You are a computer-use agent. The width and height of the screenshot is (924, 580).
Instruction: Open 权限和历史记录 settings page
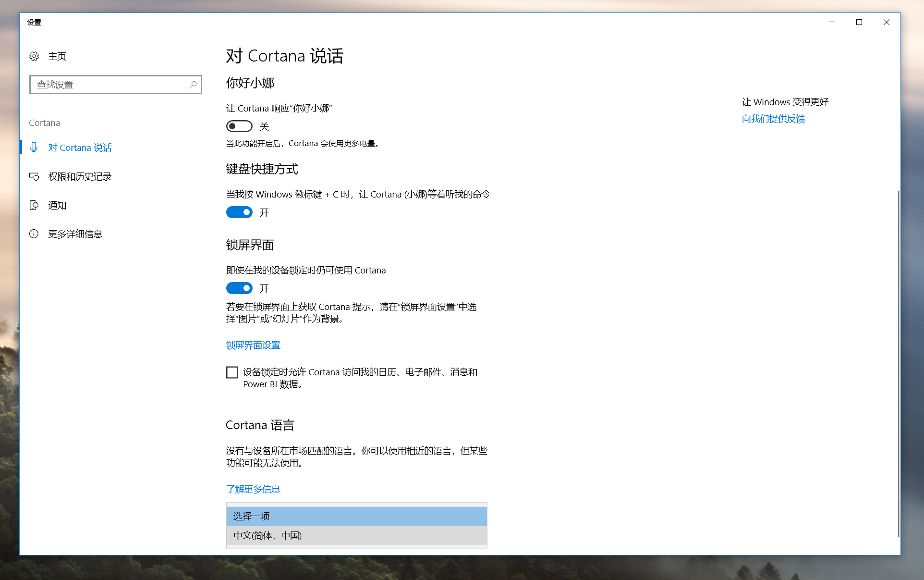(80, 176)
